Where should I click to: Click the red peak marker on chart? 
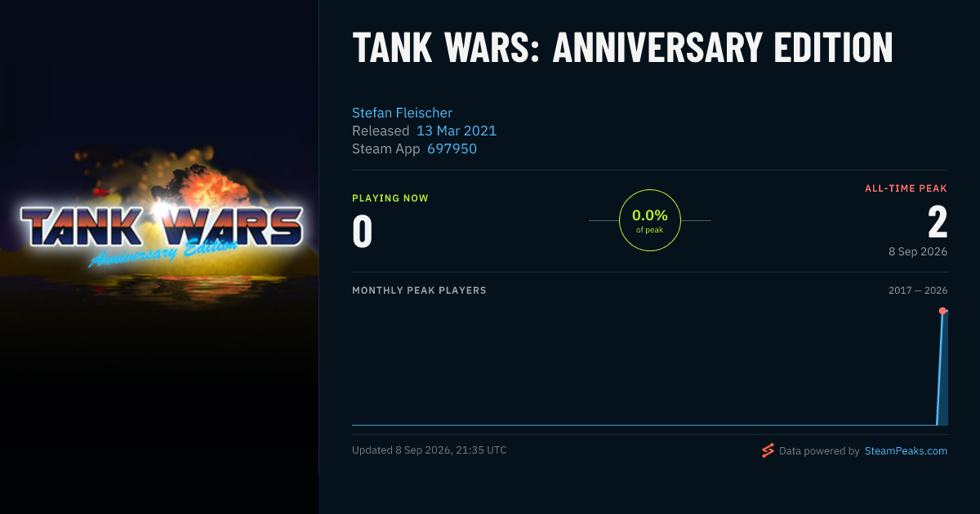coord(942,311)
